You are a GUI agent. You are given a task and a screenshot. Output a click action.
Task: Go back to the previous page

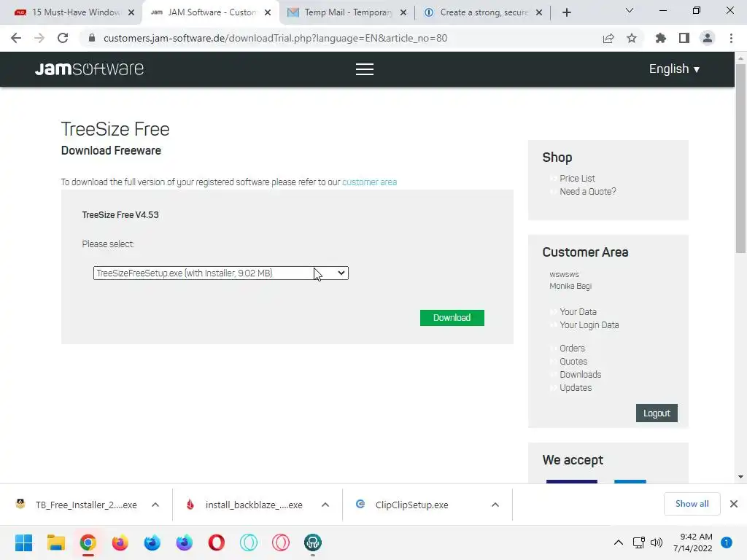(x=16, y=38)
